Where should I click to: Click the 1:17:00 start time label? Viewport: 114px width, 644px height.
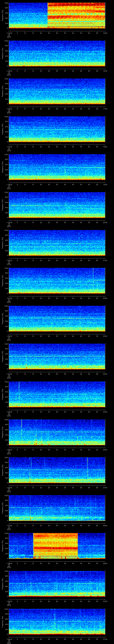pyautogui.click(x=9, y=147)
